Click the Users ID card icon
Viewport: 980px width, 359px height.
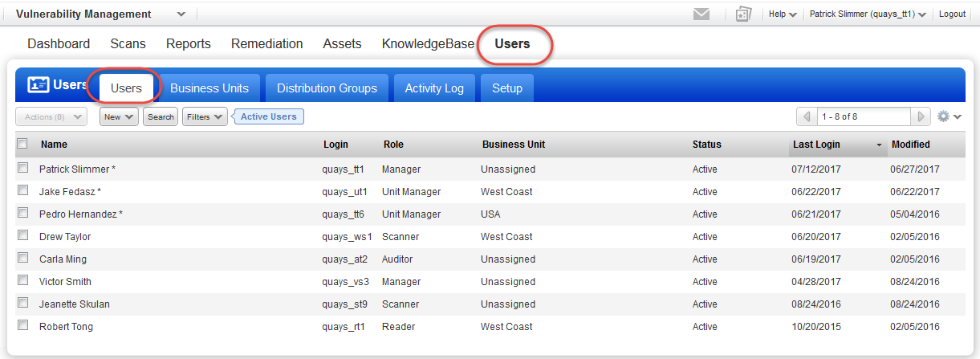(38, 85)
